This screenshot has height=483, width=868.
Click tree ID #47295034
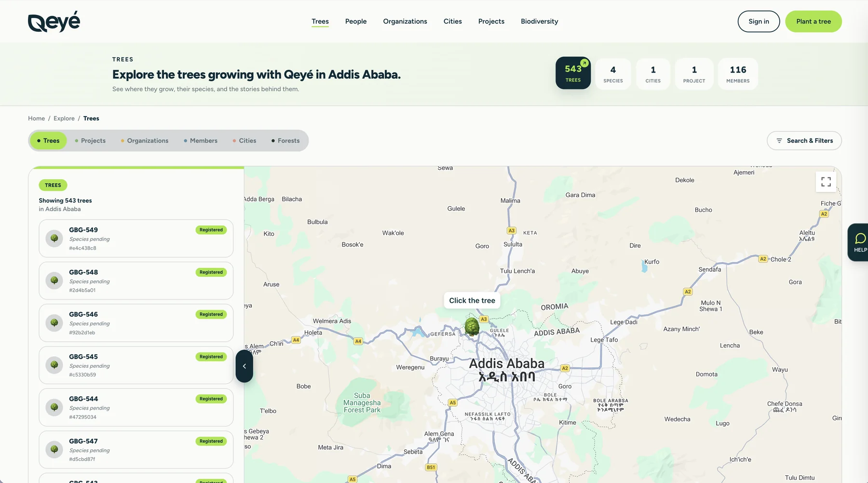[82, 417]
